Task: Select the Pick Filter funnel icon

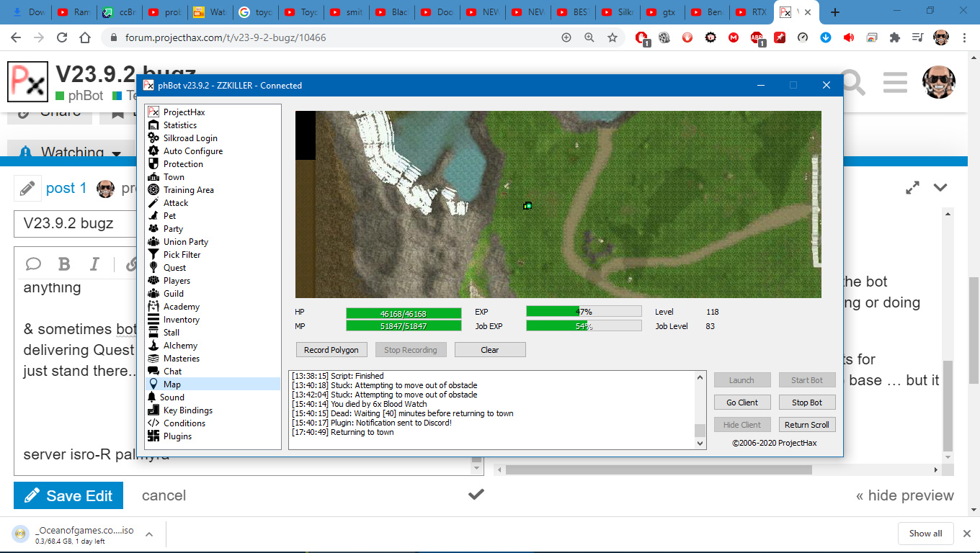Action: (x=153, y=255)
